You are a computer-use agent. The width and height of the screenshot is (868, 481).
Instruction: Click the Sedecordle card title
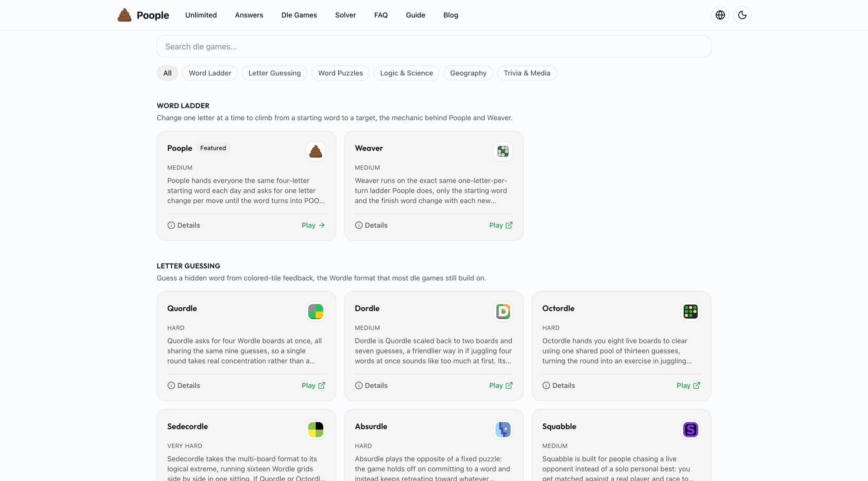coord(188,426)
